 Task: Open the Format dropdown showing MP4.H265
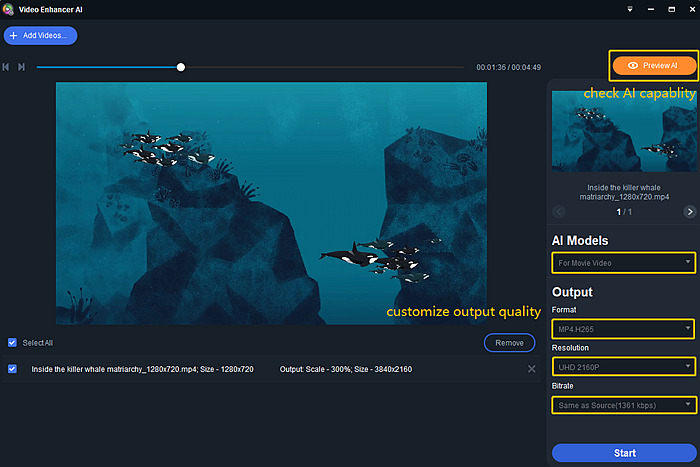[623, 328]
